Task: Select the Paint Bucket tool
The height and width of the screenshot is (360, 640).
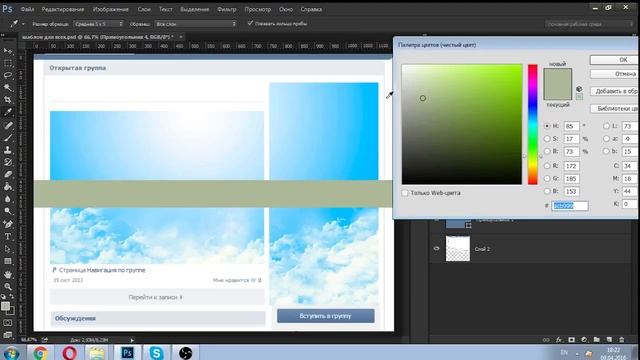Action: (8, 187)
